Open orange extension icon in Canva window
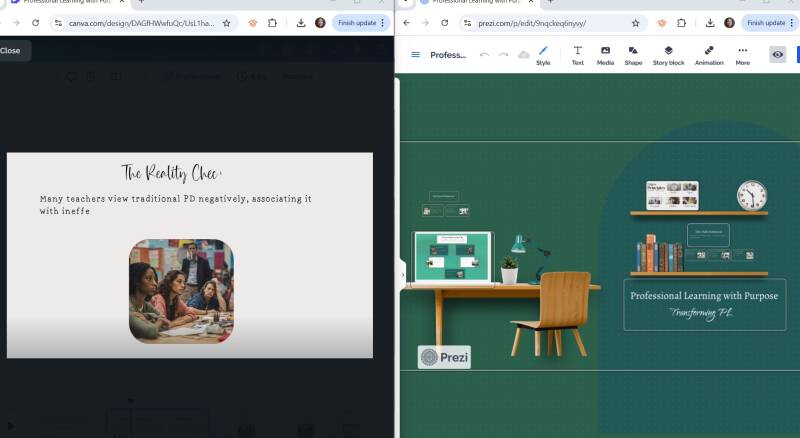The height and width of the screenshot is (438, 800). point(253,23)
